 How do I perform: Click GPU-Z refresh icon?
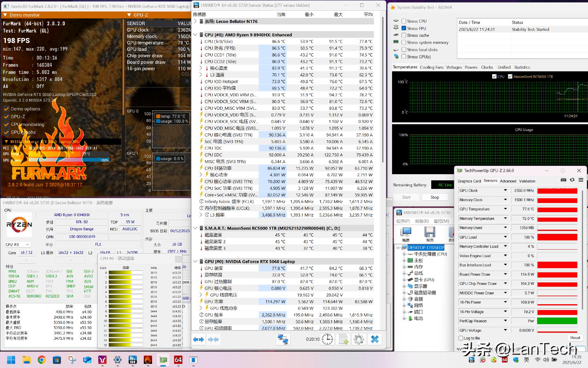[572, 180]
